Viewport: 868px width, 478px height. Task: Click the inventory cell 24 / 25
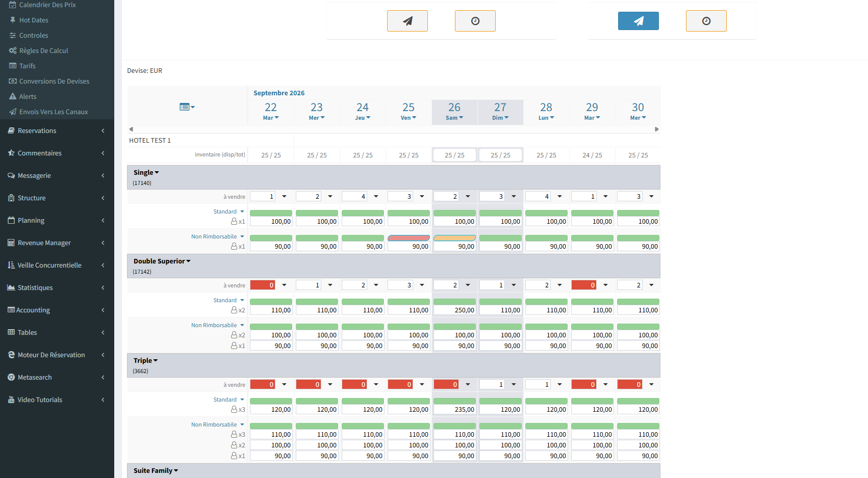[x=592, y=155]
